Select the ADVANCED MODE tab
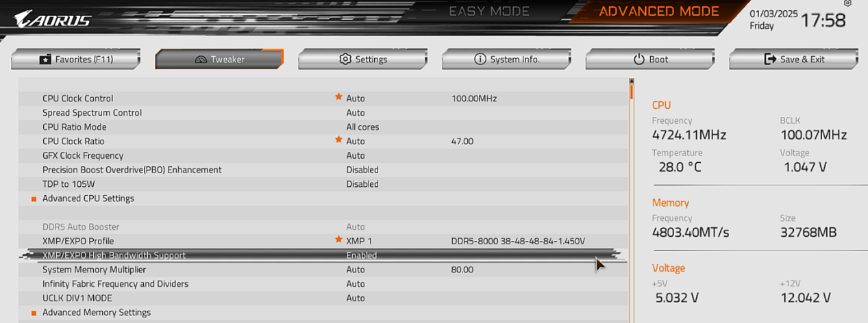The image size is (868, 323). [x=659, y=12]
